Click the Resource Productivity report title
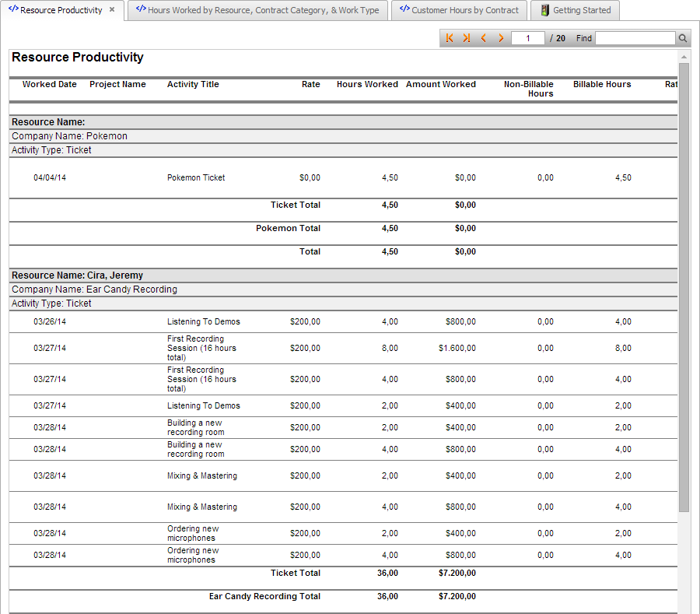The height and width of the screenshot is (614, 700). (x=78, y=57)
